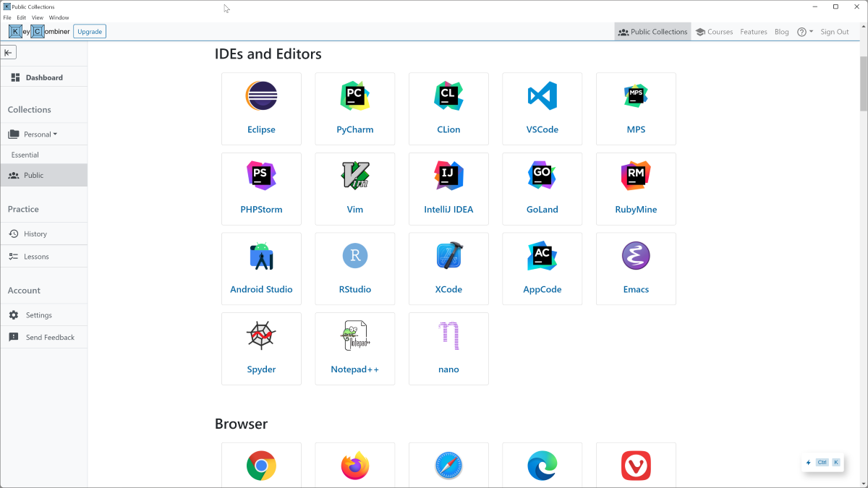Image resolution: width=868 pixels, height=488 pixels.
Task: Open the Features link
Action: [754, 32]
